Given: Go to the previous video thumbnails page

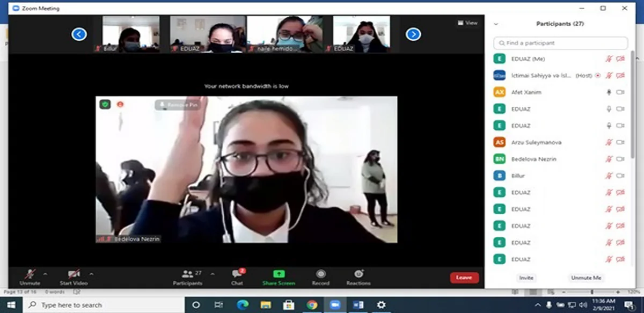Looking at the screenshot, I should (x=79, y=34).
